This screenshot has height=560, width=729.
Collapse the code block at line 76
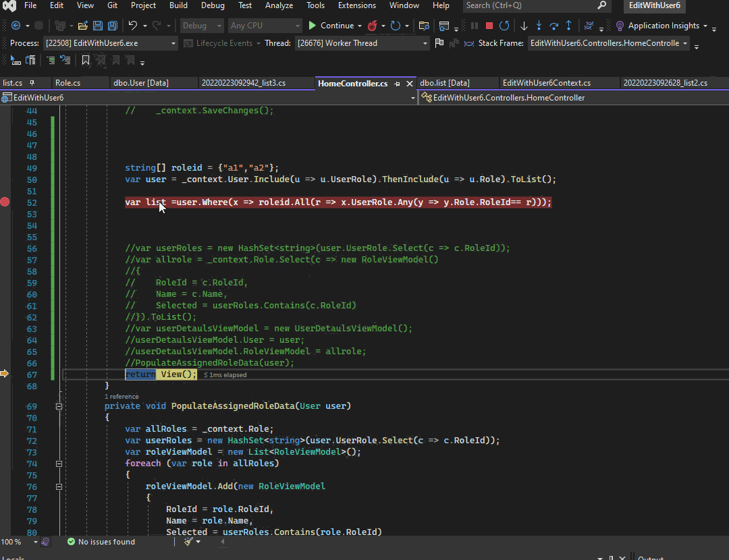pos(59,486)
